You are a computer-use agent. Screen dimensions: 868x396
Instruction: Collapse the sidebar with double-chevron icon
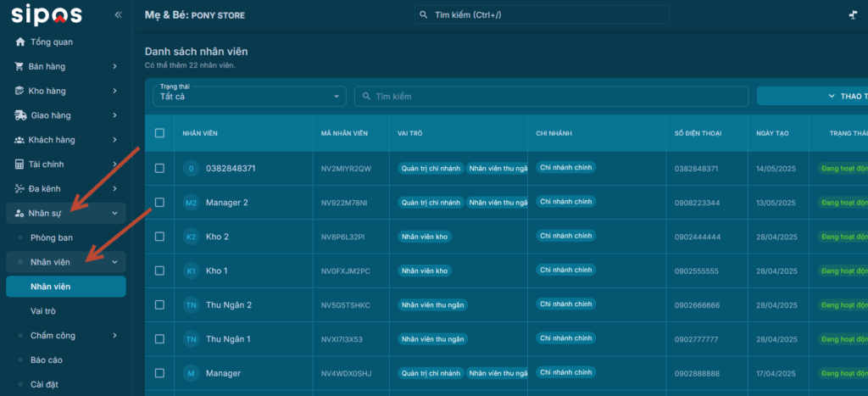point(118,15)
